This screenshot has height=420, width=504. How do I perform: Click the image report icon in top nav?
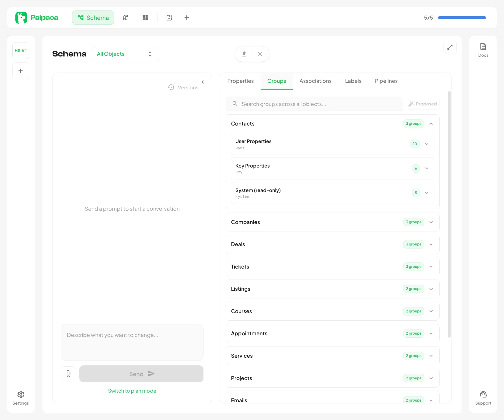click(x=169, y=17)
